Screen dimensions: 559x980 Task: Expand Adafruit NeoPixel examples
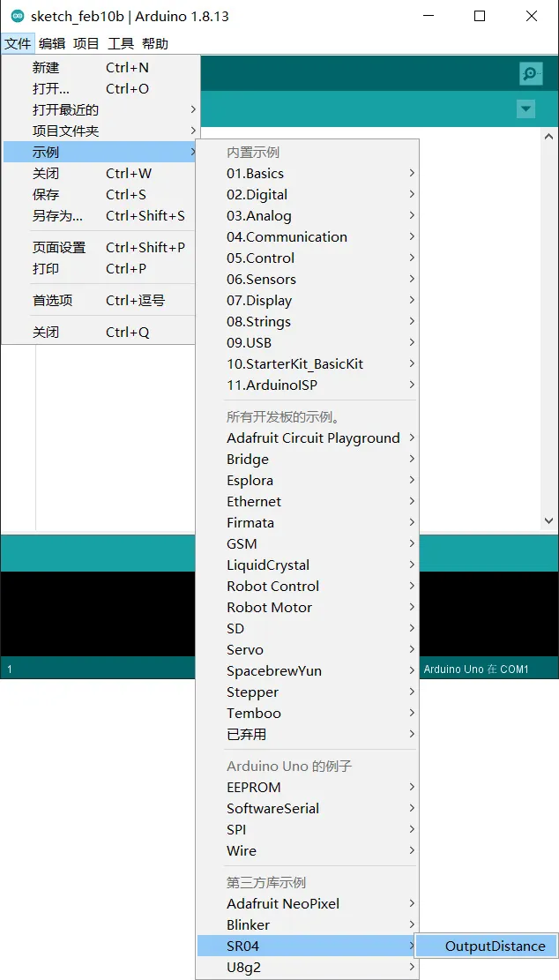[x=308, y=904]
